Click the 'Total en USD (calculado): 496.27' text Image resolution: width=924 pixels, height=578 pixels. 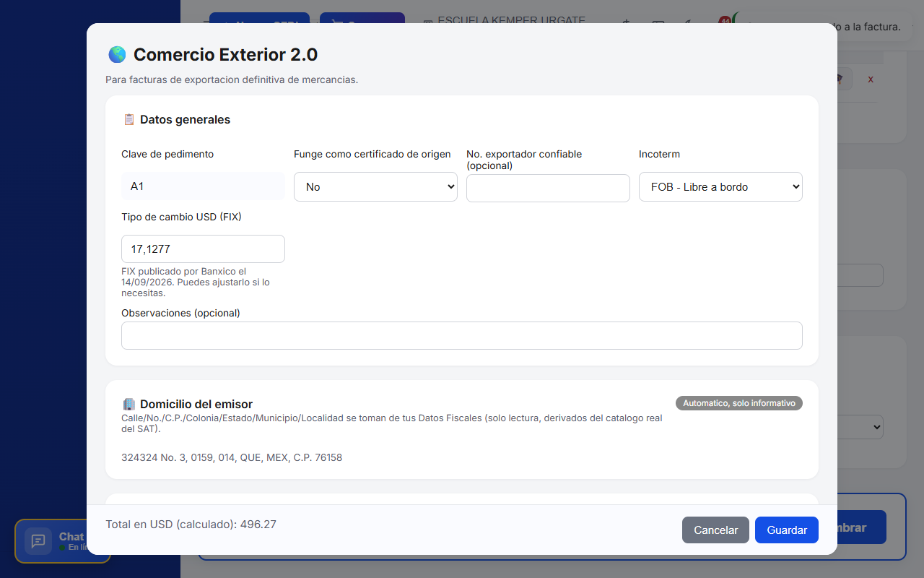coord(191,525)
